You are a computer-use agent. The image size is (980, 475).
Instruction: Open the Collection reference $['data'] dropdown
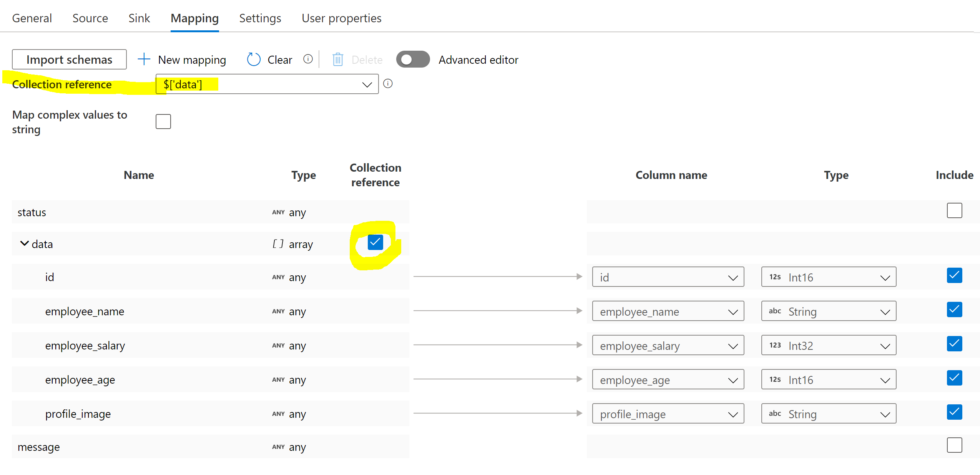[267, 84]
